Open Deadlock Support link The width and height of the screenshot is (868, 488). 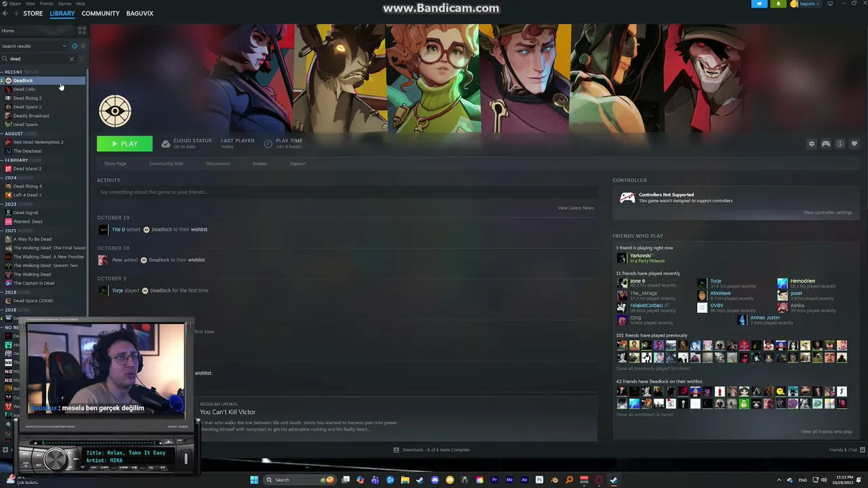point(298,163)
